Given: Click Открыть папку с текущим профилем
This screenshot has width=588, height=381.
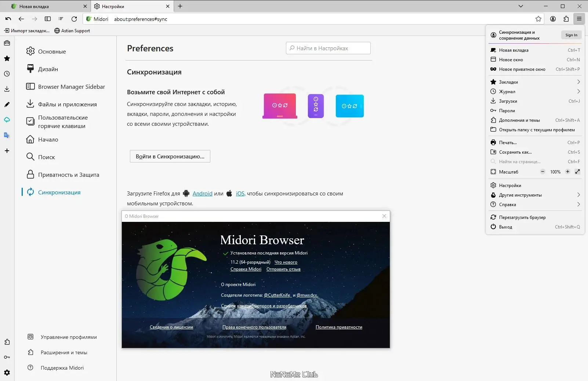Looking at the screenshot, I should tap(535, 130).
